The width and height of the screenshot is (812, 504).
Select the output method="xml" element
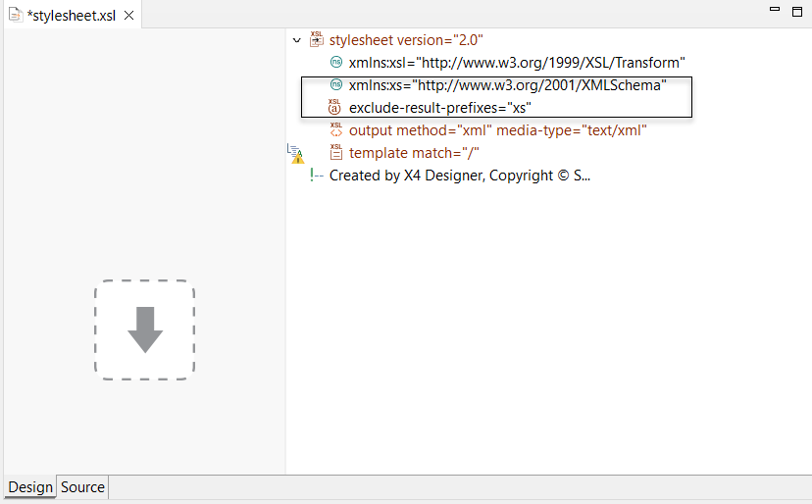[x=497, y=130]
